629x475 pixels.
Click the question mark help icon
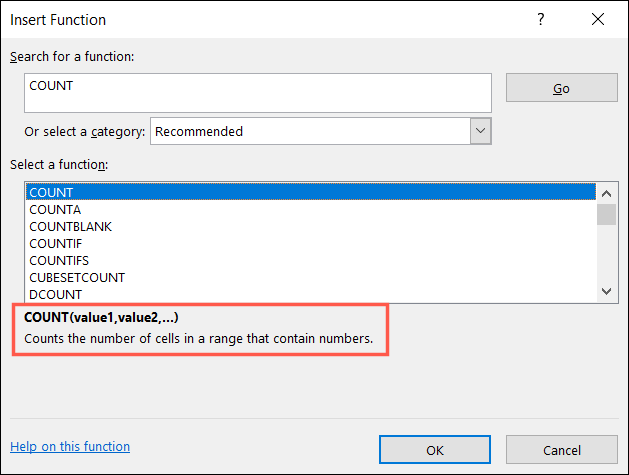click(541, 20)
